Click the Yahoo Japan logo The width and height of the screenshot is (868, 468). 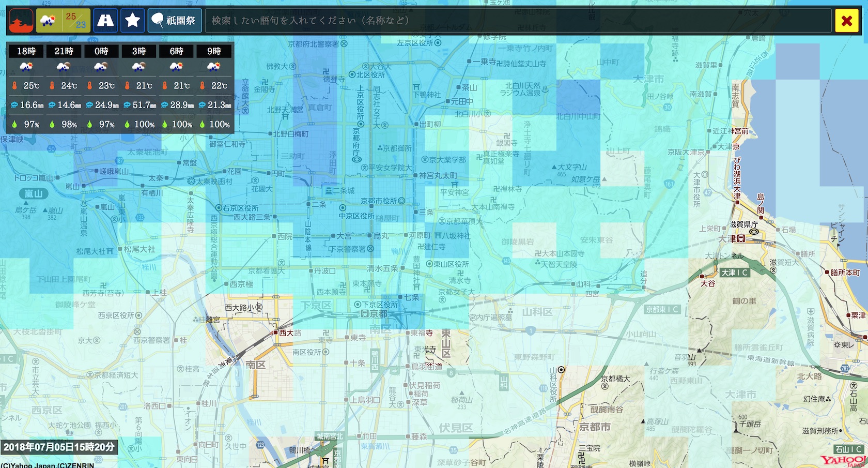point(844,460)
